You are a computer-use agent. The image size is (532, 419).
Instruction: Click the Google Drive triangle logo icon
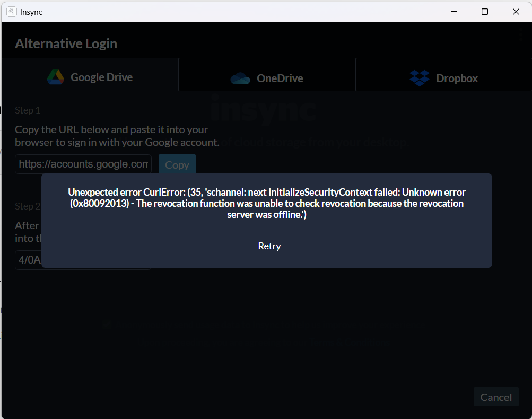pyautogui.click(x=56, y=77)
